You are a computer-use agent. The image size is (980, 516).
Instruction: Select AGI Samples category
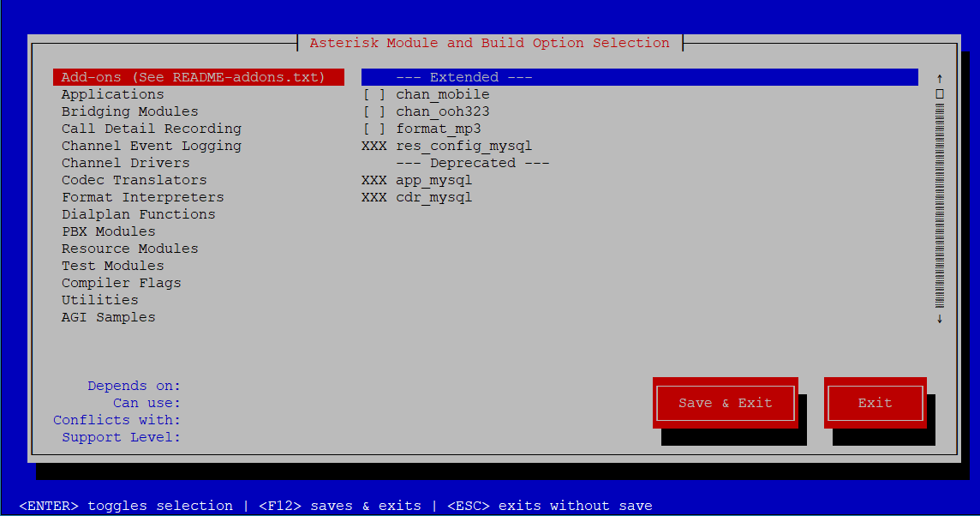point(108,317)
